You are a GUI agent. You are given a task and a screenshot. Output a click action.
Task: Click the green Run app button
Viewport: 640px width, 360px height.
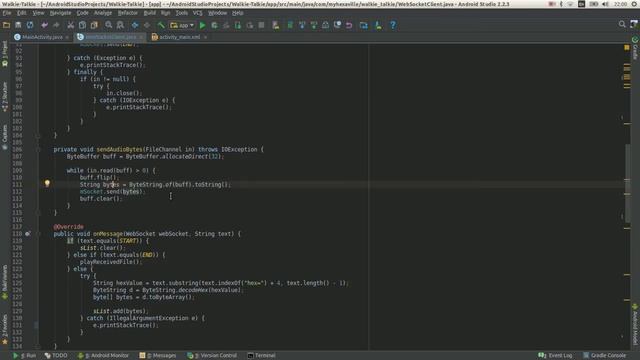(x=202, y=25)
